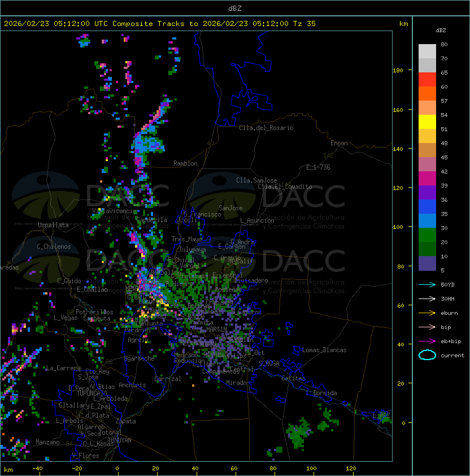
Task: Click the 'Manzano' map label
Action: coord(47,442)
